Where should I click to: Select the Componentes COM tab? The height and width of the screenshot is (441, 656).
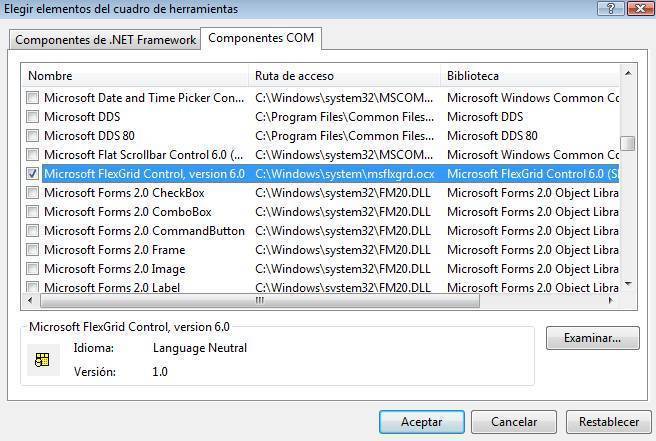tap(261, 39)
